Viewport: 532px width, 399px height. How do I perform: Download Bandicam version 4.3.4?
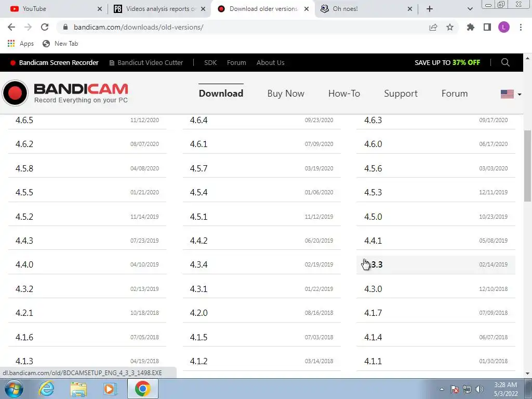point(262,264)
